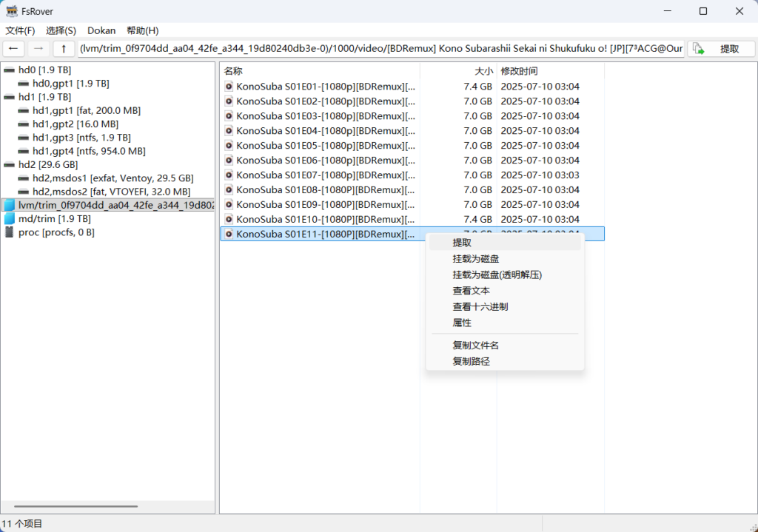The height and width of the screenshot is (532, 758).
Task: Click the 提取 extract toolbar button
Action: pyautogui.click(x=721, y=49)
